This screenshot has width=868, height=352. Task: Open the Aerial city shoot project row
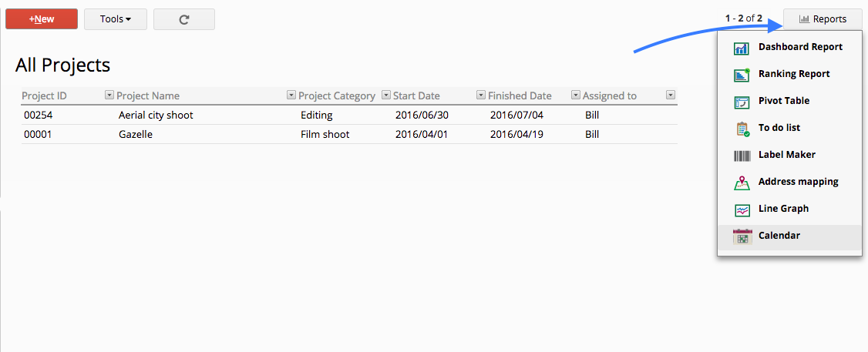point(349,115)
